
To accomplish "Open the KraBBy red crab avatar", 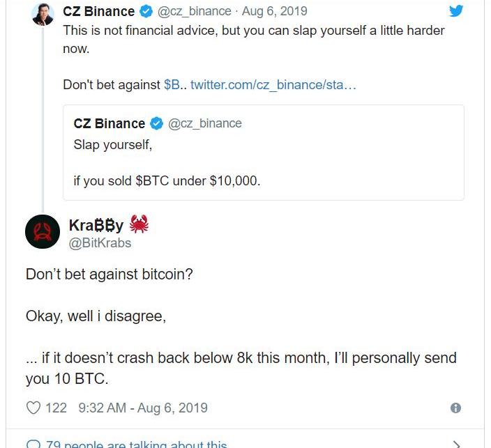I will pyautogui.click(x=43, y=232).
